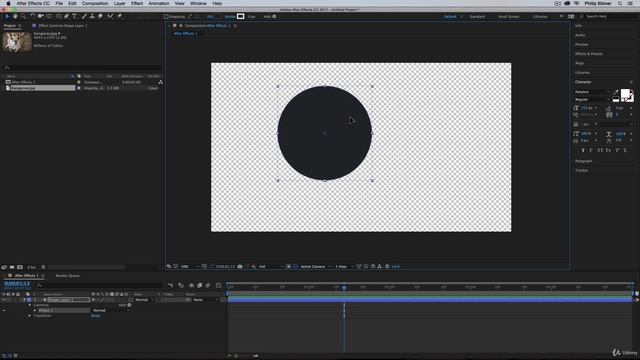Open the viewer resolution Full dropdown
The image size is (640, 360).
pyautogui.click(x=271, y=267)
